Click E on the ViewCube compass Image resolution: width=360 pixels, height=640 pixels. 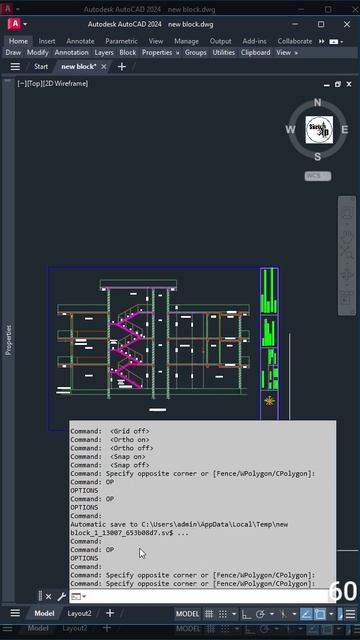(x=344, y=130)
